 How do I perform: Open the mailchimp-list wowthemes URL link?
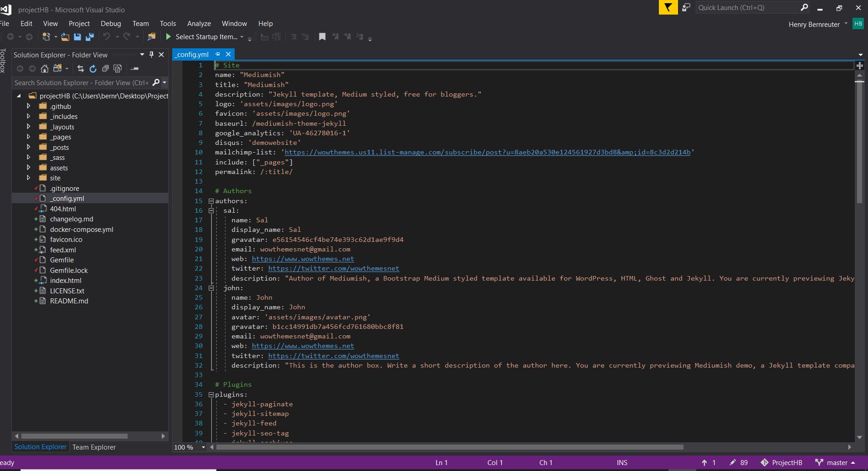click(x=488, y=152)
